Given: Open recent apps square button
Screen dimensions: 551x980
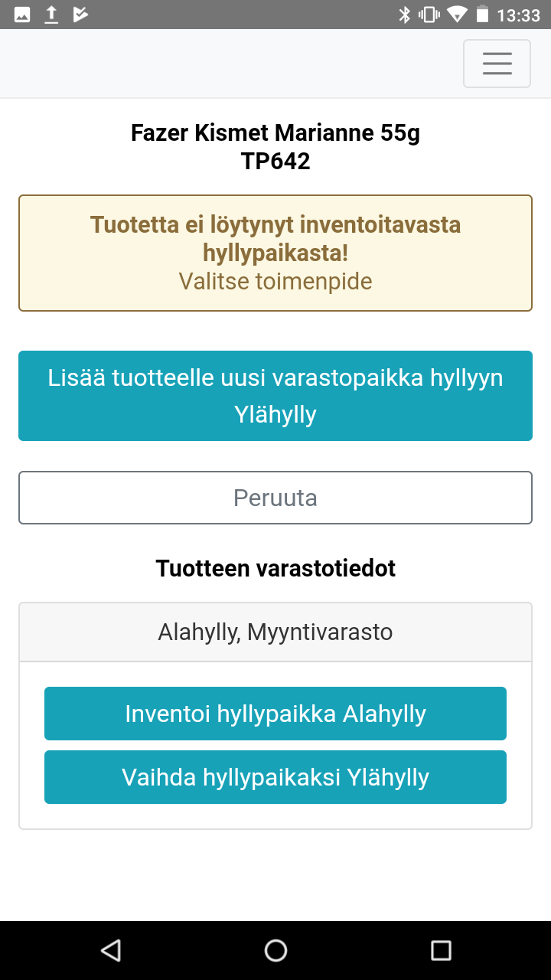Looking at the screenshot, I should click(x=441, y=950).
